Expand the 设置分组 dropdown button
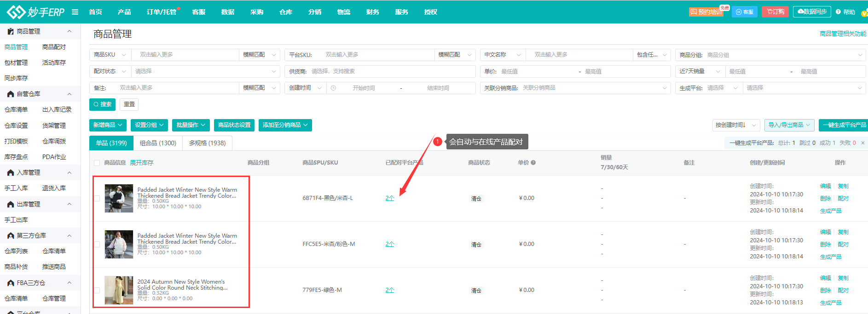Image resolution: width=868 pixels, height=314 pixels. pyautogui.click(x=149, y=125)
